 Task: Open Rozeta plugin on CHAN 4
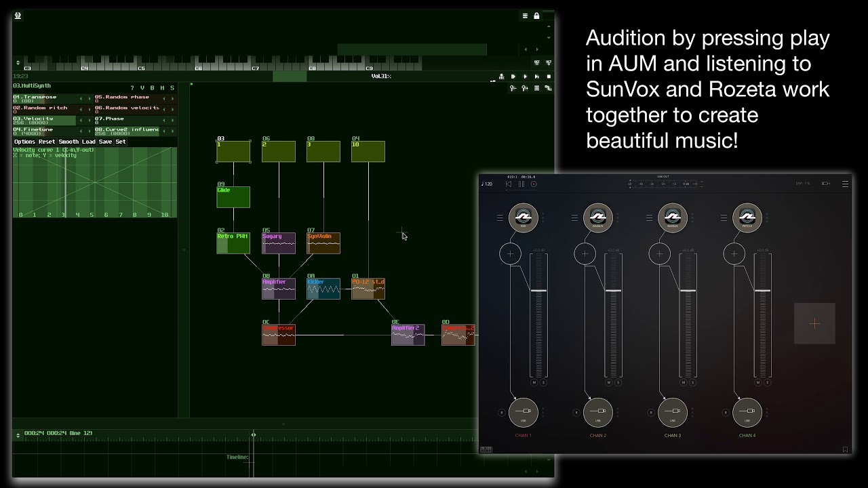click(747, 218)
